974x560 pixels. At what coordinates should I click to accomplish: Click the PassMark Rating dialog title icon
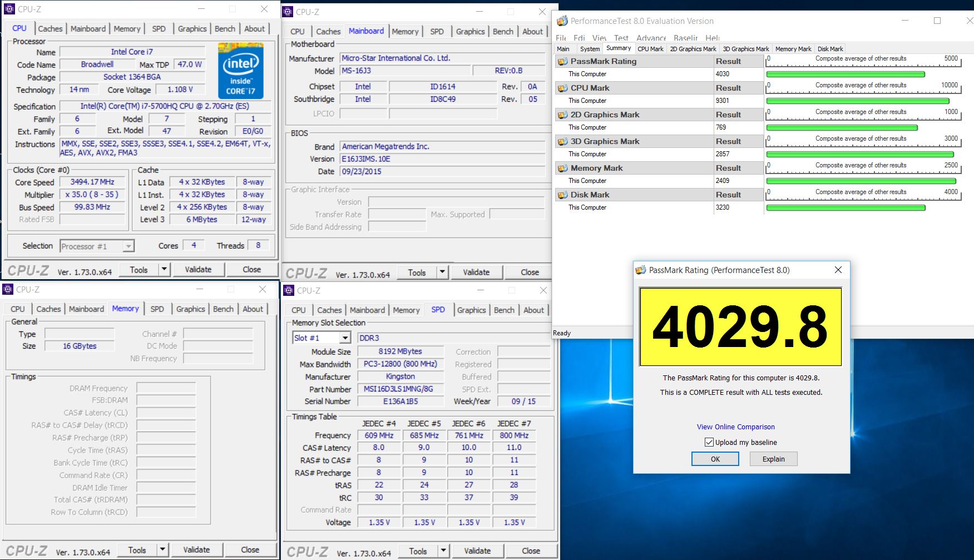pyautogui.click(x=641, y=270)
